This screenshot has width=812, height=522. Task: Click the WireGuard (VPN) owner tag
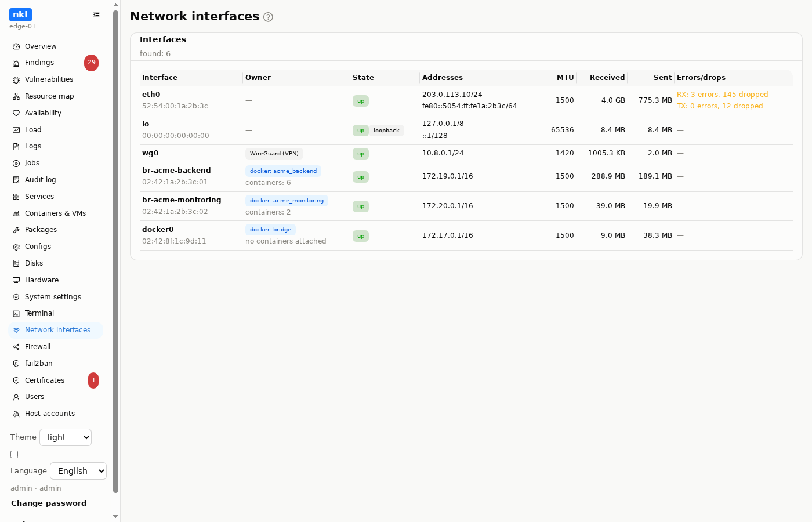click(274, 154)
